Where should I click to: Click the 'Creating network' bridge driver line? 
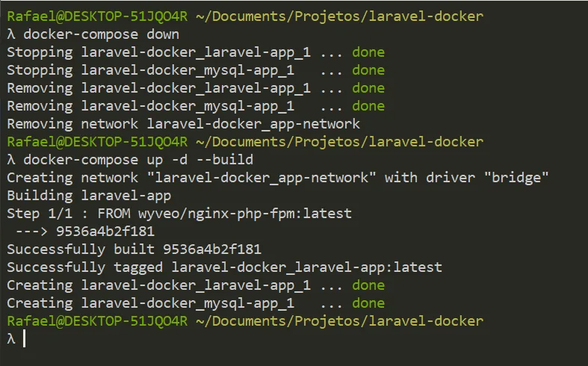pyautogui.click(x=277, y=178)
